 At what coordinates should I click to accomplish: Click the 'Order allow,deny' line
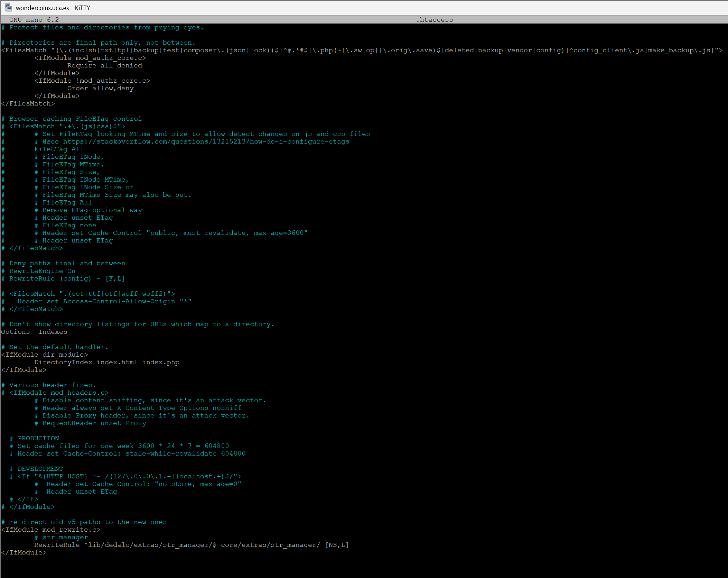point(101,88)
